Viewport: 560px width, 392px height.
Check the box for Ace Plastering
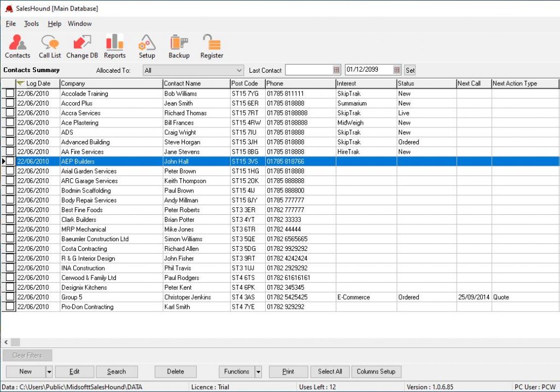10,122
